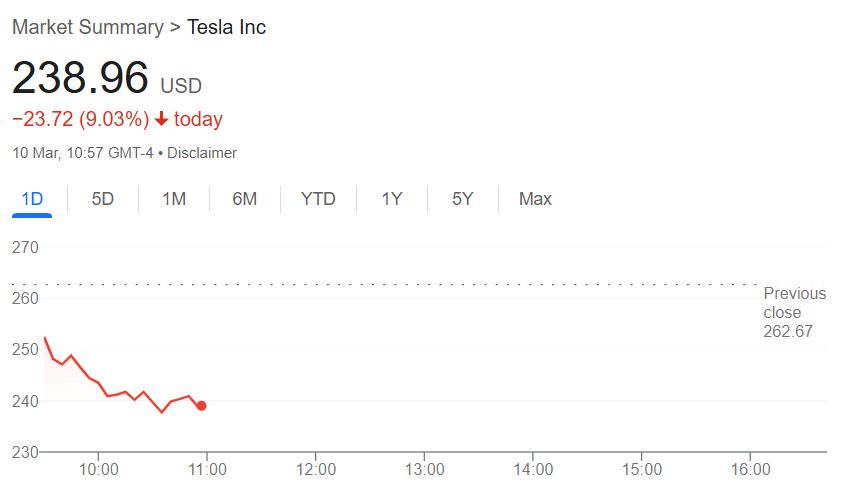Viewport: 861px width, 501px height.
Task: Click the red down arrow icon
Action: 161,120
